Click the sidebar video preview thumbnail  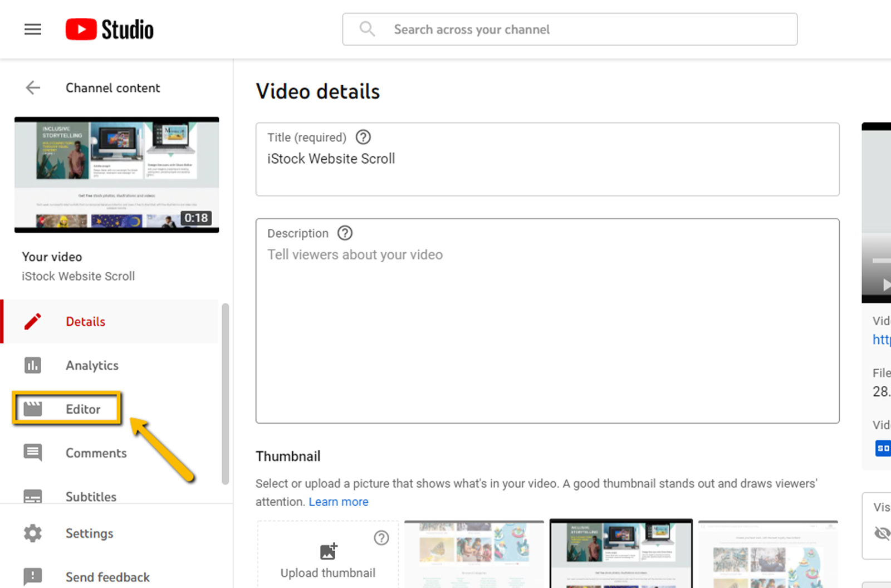[x=116, y=175]
